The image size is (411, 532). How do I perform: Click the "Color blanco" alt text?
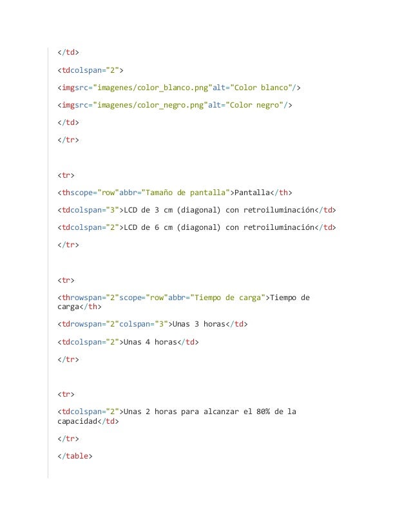click(x=262, y=88)
